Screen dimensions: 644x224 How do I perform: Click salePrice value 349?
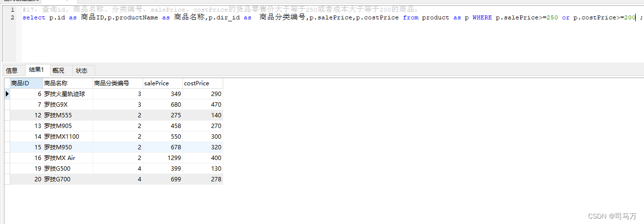163,94
